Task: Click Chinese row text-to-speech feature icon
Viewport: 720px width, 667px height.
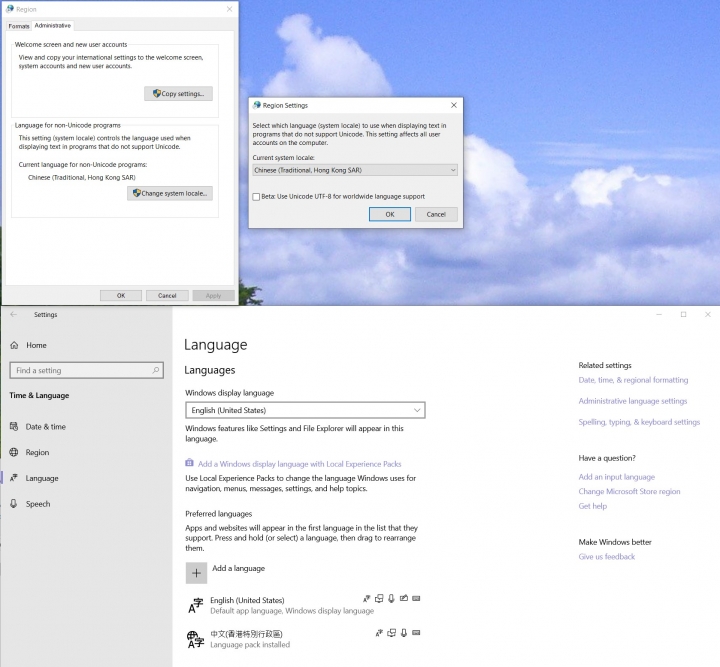Action: 391,633
